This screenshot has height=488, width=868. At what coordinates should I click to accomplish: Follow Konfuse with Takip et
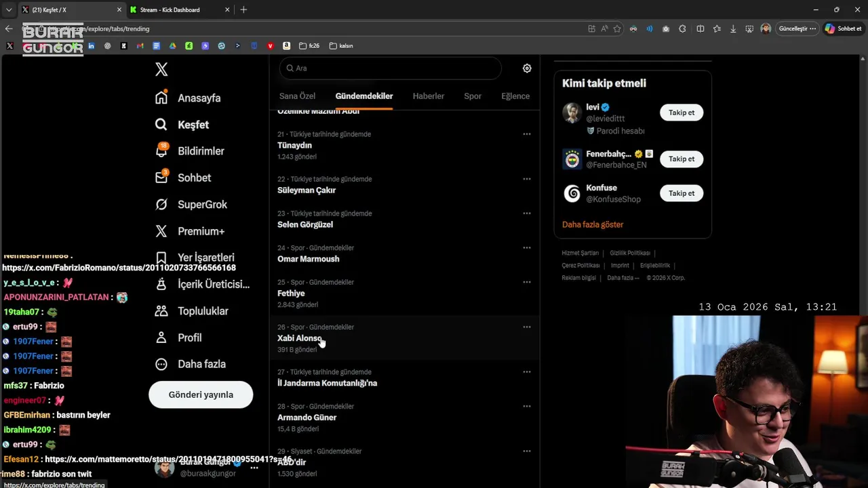[x=682, y=193]
